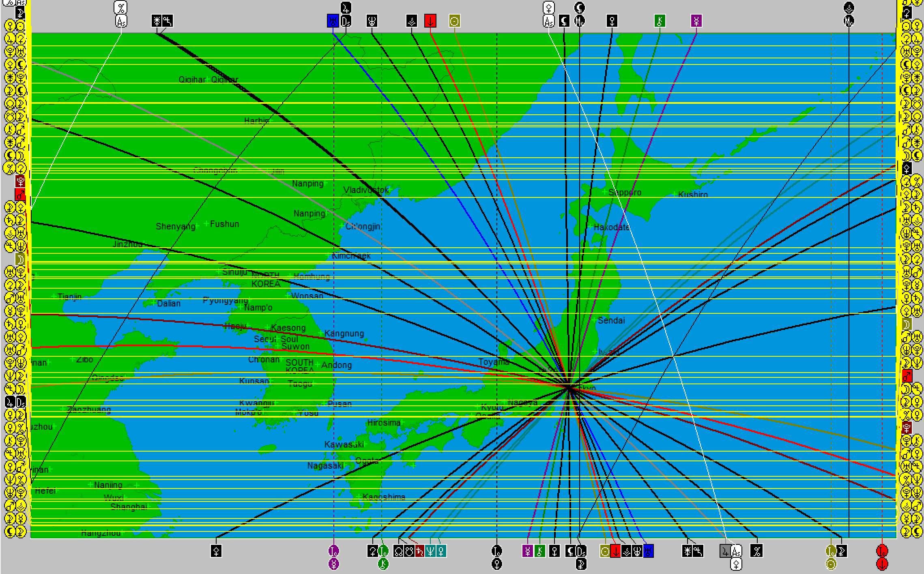Click the Shanghai city label
The height and width of the screenshot is (574, 924).
point(129,507)
